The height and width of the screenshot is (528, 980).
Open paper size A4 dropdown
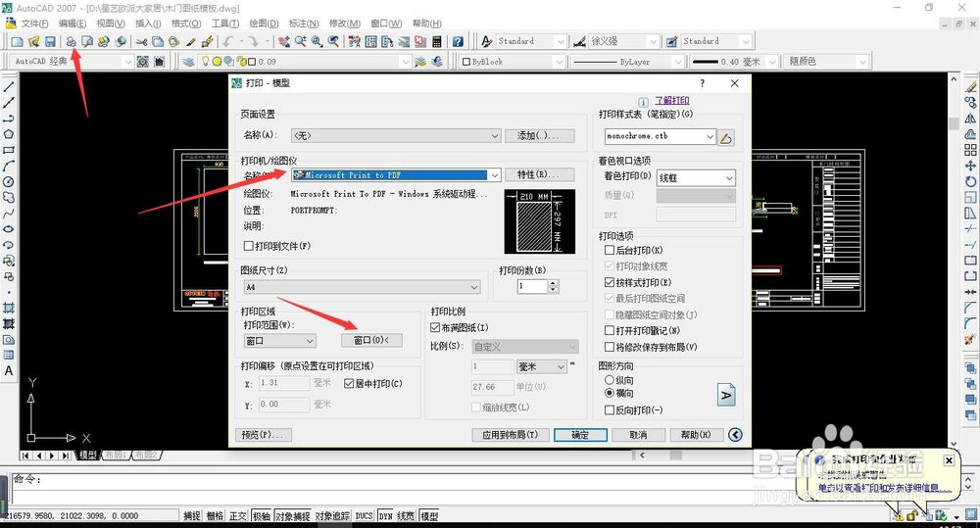coord(363,287)
